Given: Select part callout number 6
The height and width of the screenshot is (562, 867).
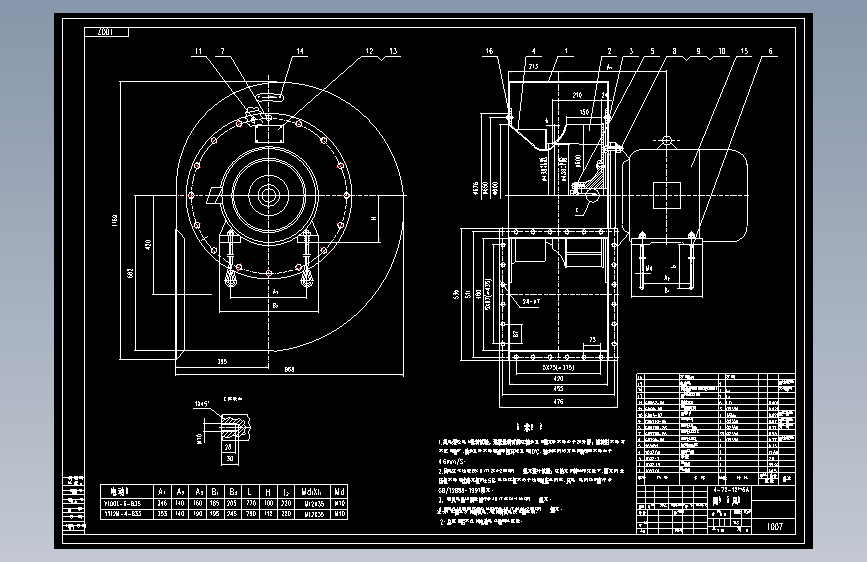Looking at the screenshot, I should (x=770, y=51).
